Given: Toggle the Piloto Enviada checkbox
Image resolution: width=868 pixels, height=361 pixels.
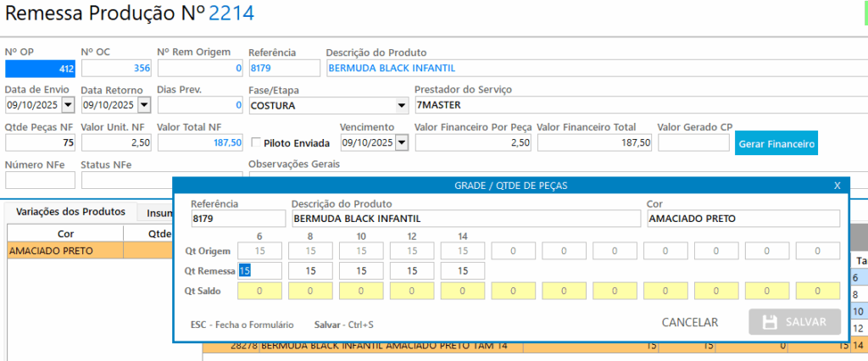Looking at the screenshot, I should coord(256,143).
